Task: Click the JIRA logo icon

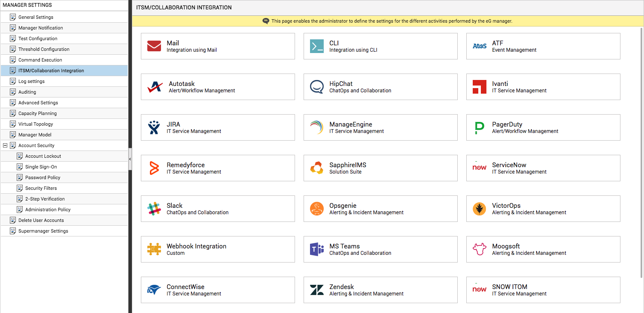Action: tap(154, 127)
